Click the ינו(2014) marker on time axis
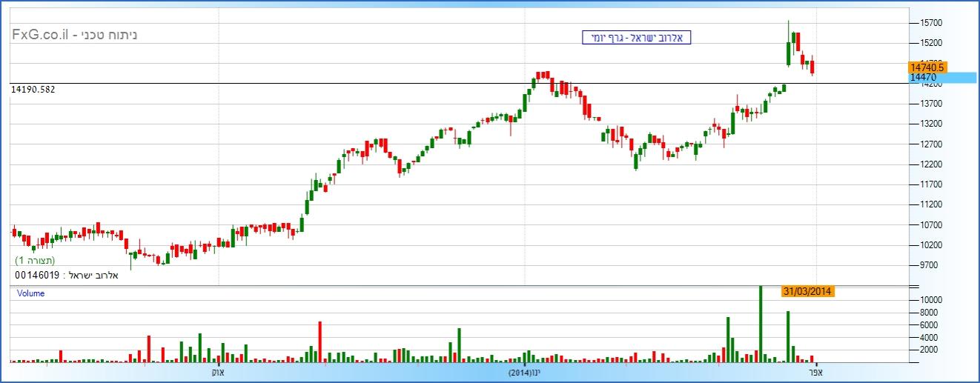This screenshot has width=980, height=383. [524, 370]
